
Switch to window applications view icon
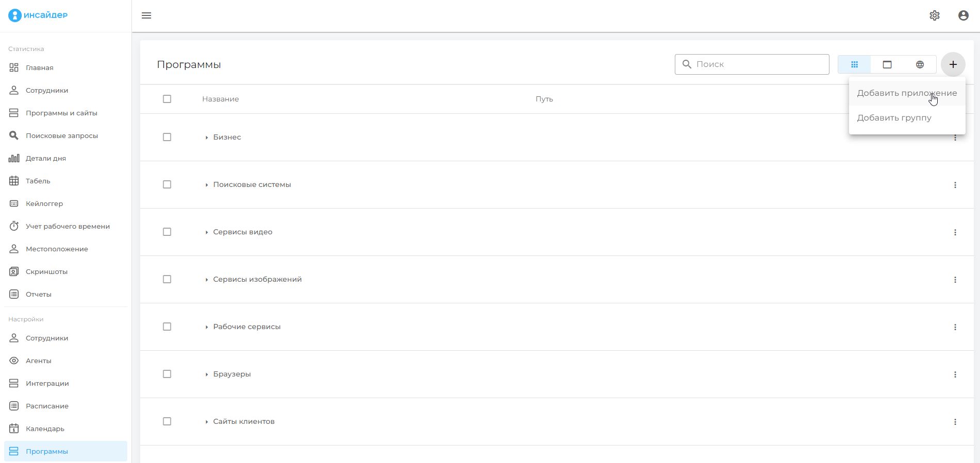click(x=887, y=64)
